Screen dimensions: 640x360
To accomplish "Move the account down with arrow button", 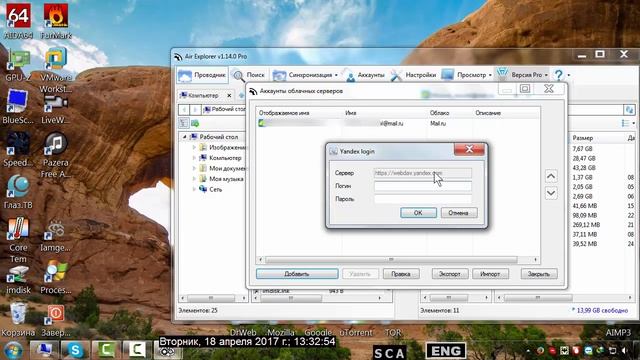I will tap(551, 193).
